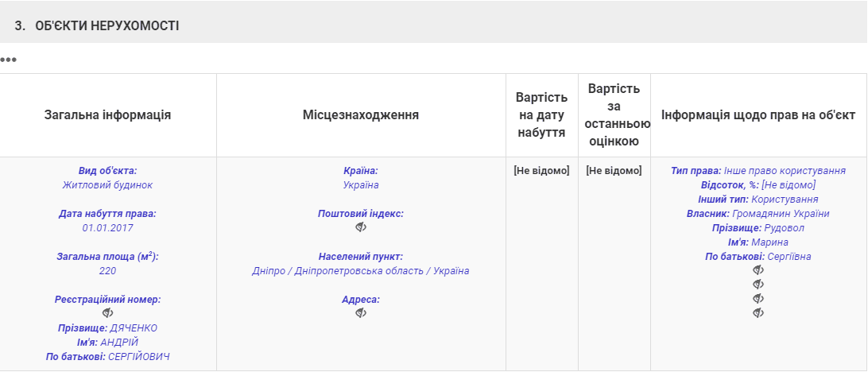
Task: Expand the three-dots ellipsis above the table
Action: [x=9, y=60]
